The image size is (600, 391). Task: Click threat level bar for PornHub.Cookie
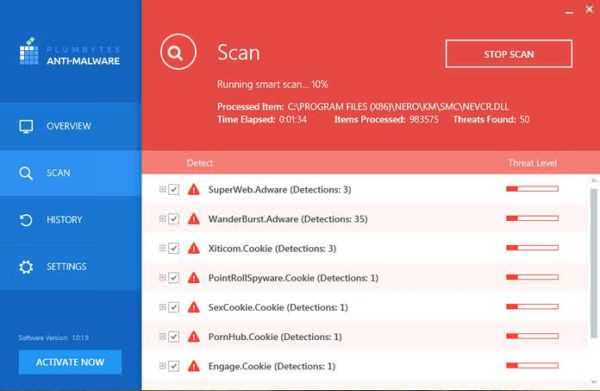click(532, 336)
